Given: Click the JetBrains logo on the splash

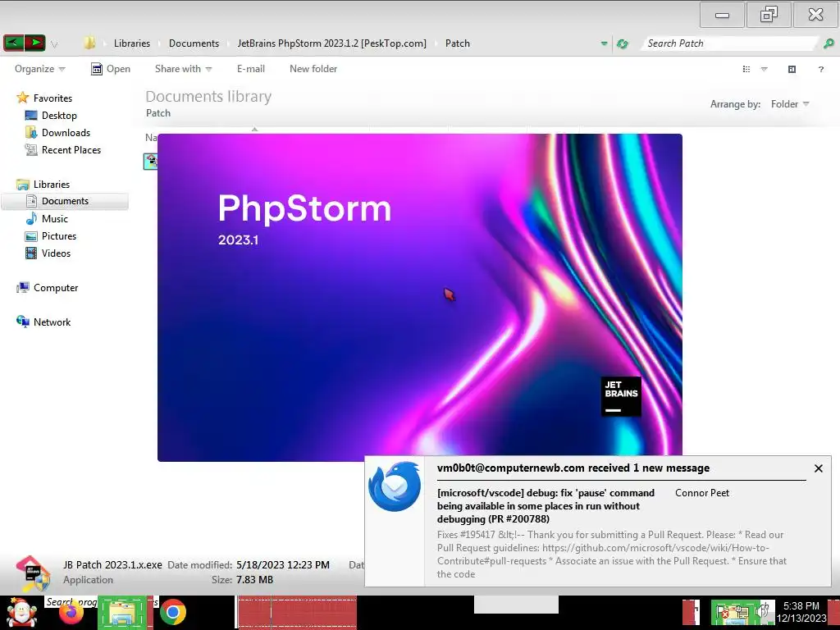Looking at the screenshot, I should [621, 396].
